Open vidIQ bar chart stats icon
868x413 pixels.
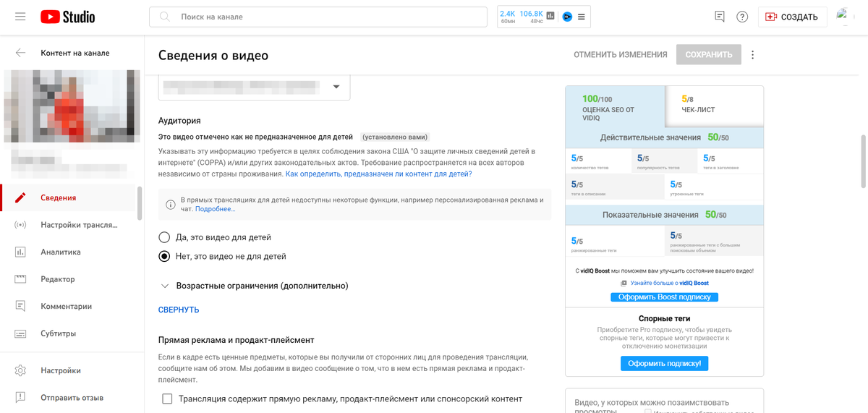pyautogui.click(x=551, y=16)
